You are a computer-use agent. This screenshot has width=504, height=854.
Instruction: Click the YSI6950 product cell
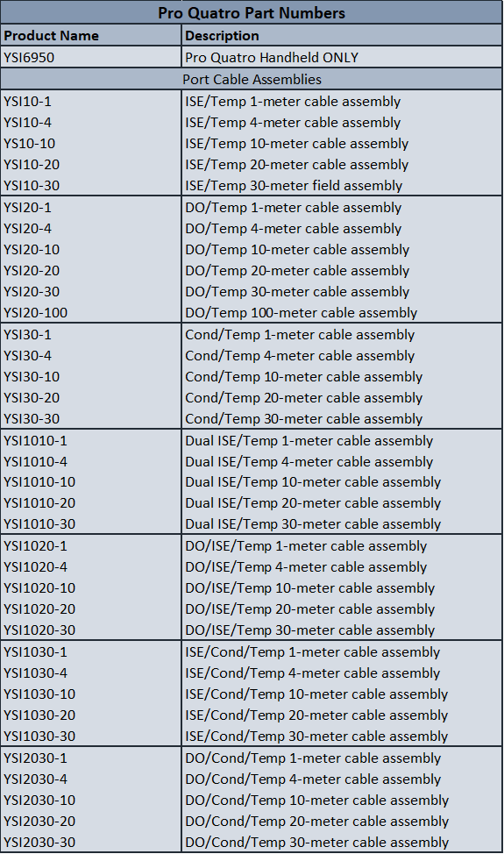coord(29,57)
